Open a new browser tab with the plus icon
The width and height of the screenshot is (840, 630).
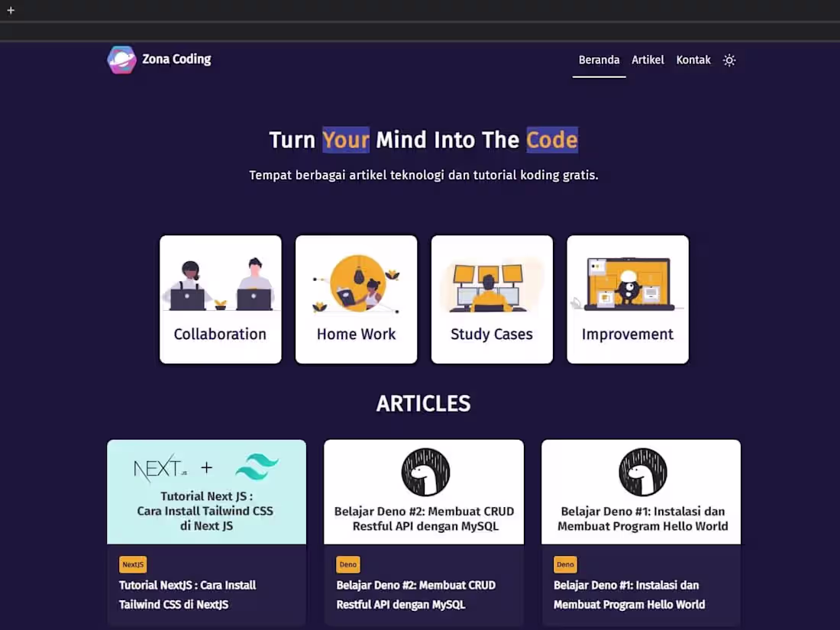[9, 9]
